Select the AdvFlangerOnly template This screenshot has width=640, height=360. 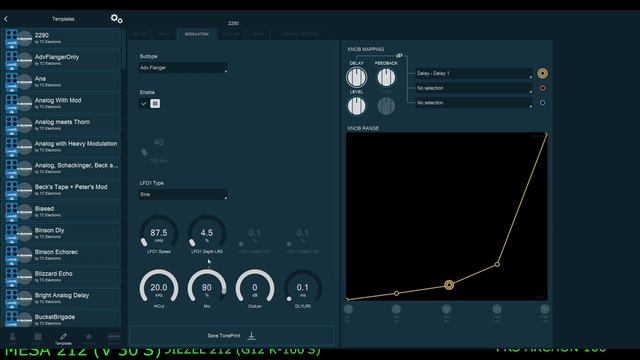[x=62, y=60]
